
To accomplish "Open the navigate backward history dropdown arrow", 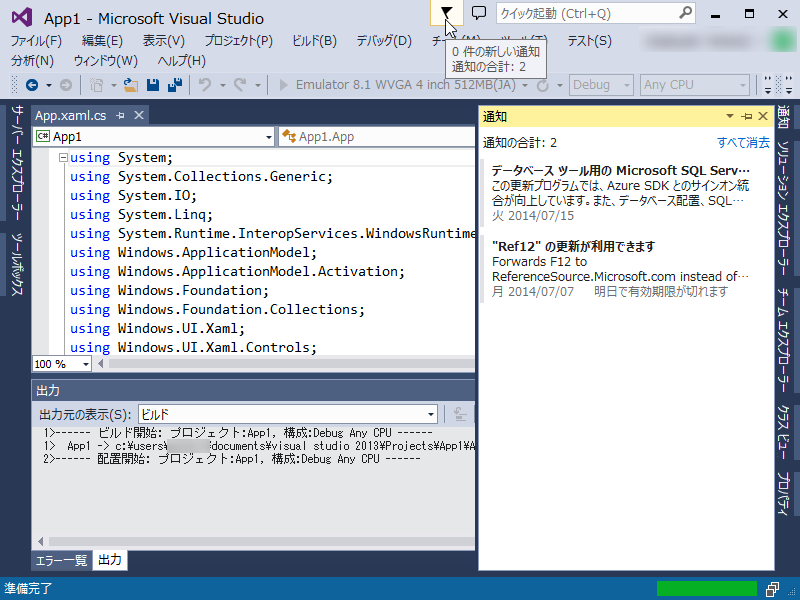I will tap(49, 85).
